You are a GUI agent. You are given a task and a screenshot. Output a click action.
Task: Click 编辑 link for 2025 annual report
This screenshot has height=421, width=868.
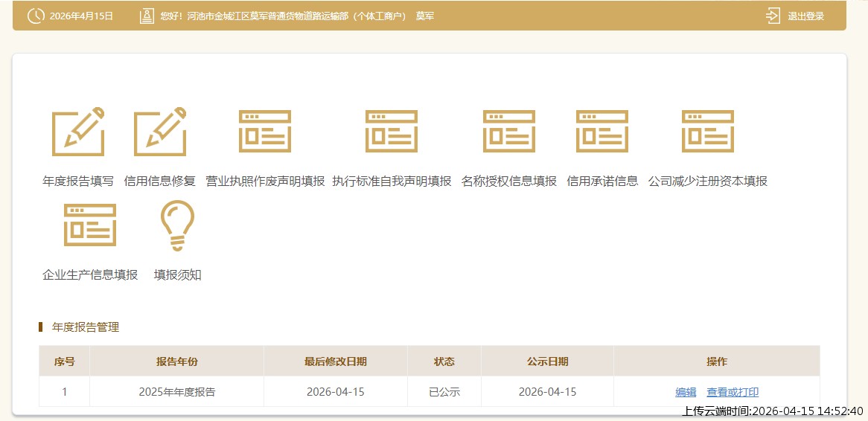(x=686, y=392)
